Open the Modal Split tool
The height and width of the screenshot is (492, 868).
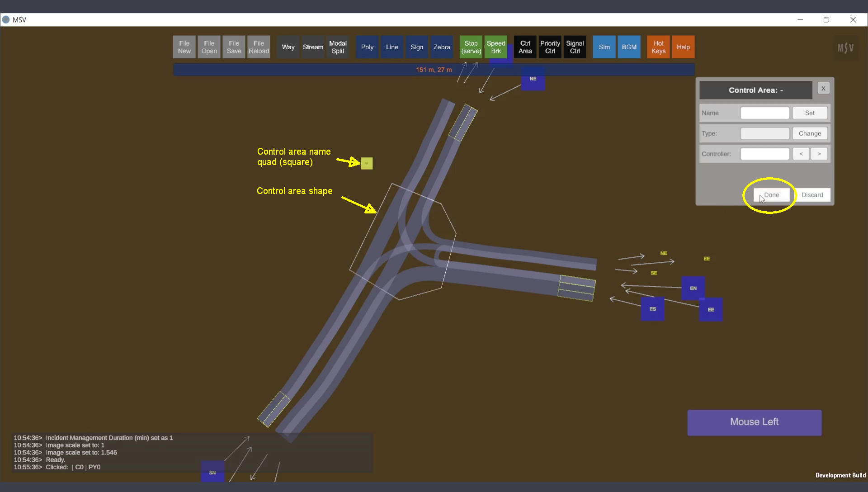pos(338,47)
